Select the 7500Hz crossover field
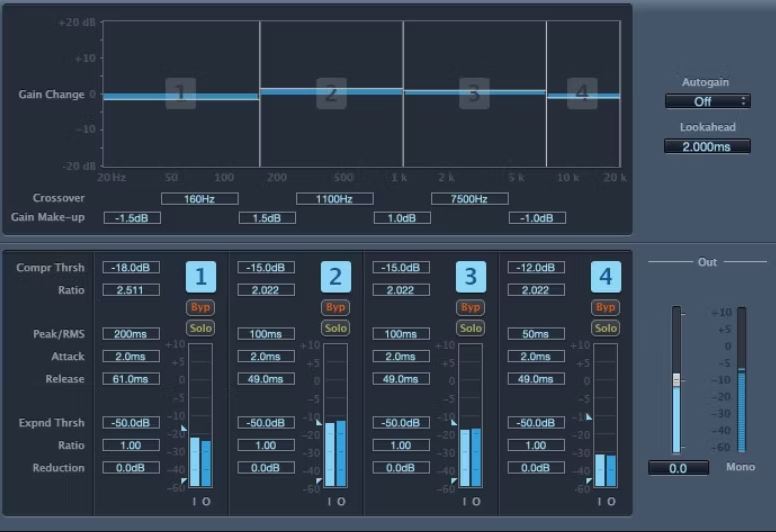 coord(470,199)
